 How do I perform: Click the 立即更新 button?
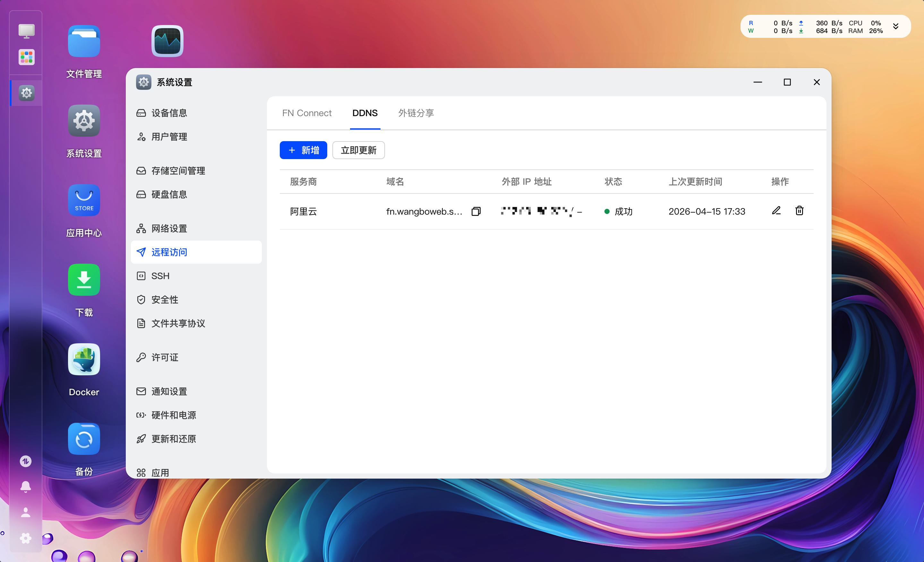coord(358,150)
